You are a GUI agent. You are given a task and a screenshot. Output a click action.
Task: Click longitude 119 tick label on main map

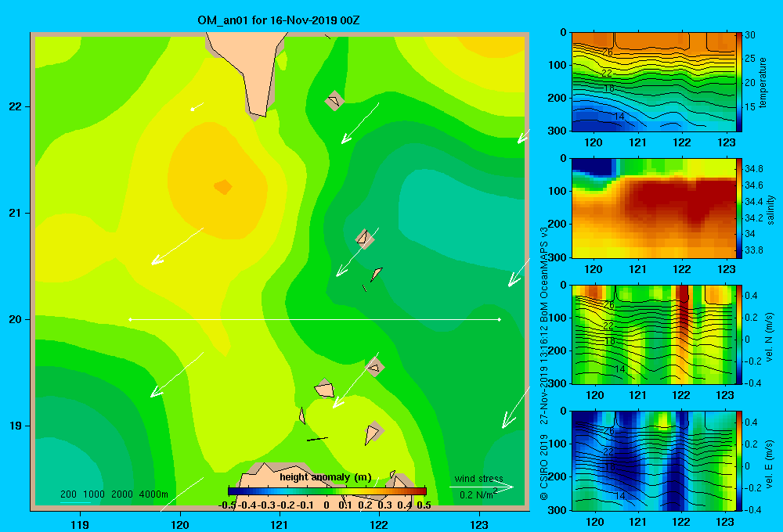81,524
